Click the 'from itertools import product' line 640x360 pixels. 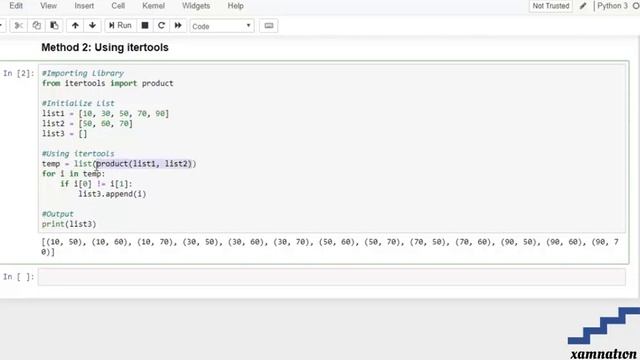[x=108, y=83]
